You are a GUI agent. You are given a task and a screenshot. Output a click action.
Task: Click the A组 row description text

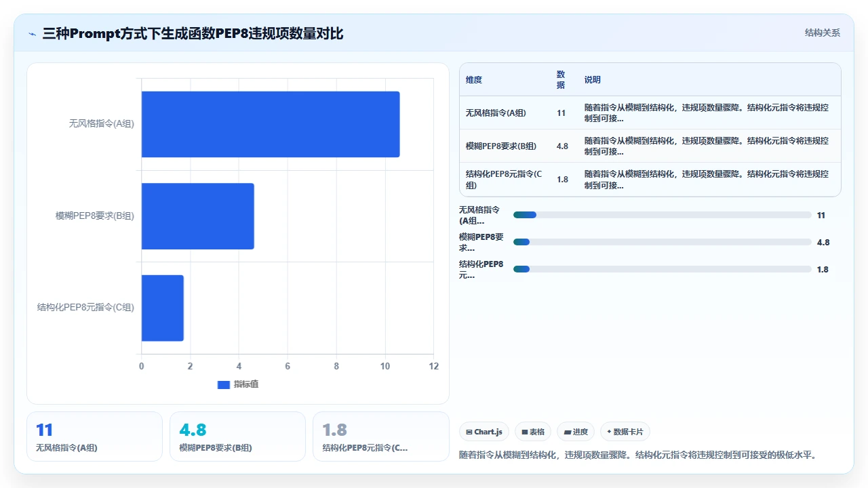pos(706,113)
